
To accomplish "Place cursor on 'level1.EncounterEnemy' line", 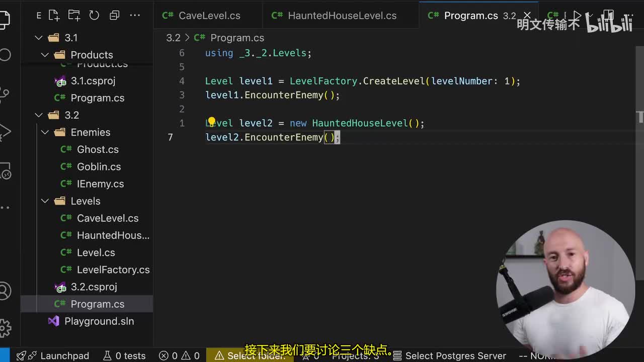I will [272, 95].
